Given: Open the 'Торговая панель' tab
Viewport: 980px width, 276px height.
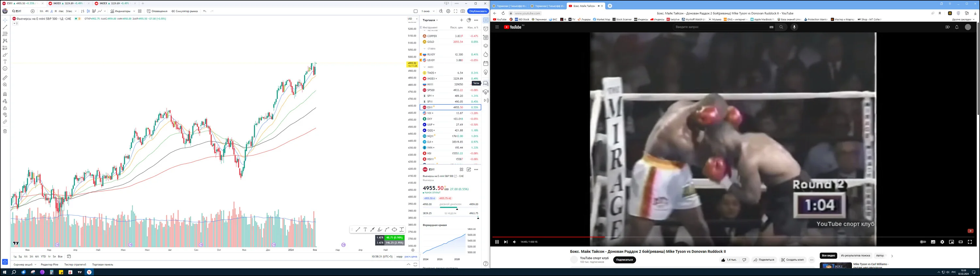Looking at the screenshot, I should (x=103, y=265).
